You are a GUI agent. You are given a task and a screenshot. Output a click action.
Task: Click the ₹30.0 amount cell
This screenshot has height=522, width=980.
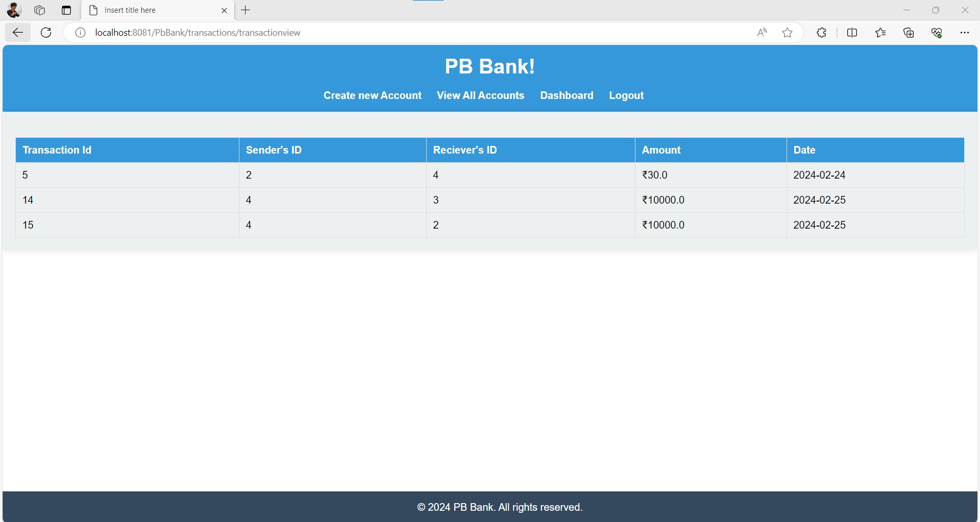point(711,175)
